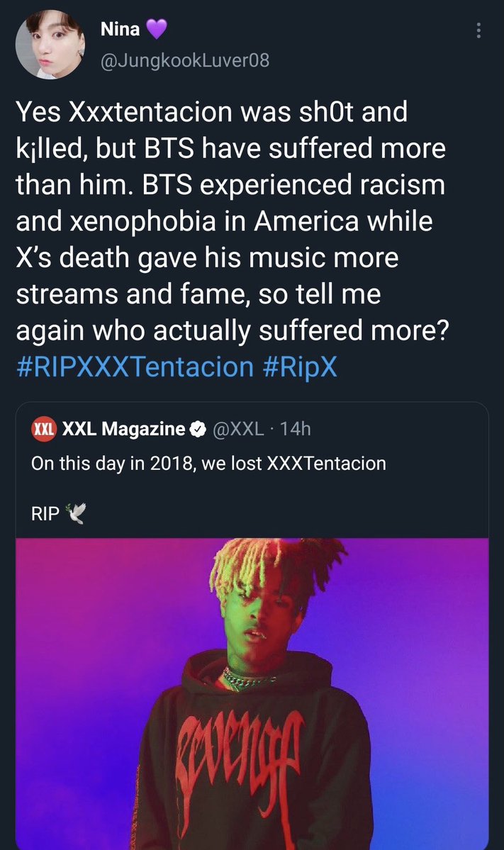Click the verified badge next to XXL Magazine
Image resolution: width=504 pixels, height=850 pixels.
coord(200,429)
